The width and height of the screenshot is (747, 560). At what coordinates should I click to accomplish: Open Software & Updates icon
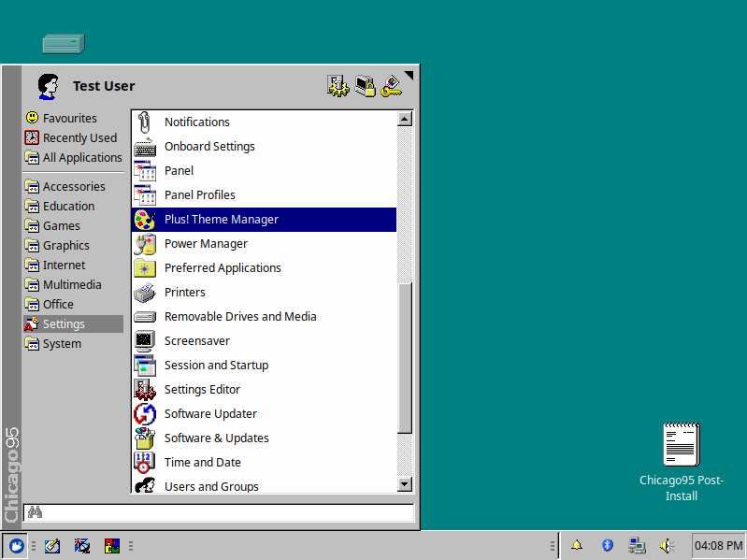(x=144, y=438)
